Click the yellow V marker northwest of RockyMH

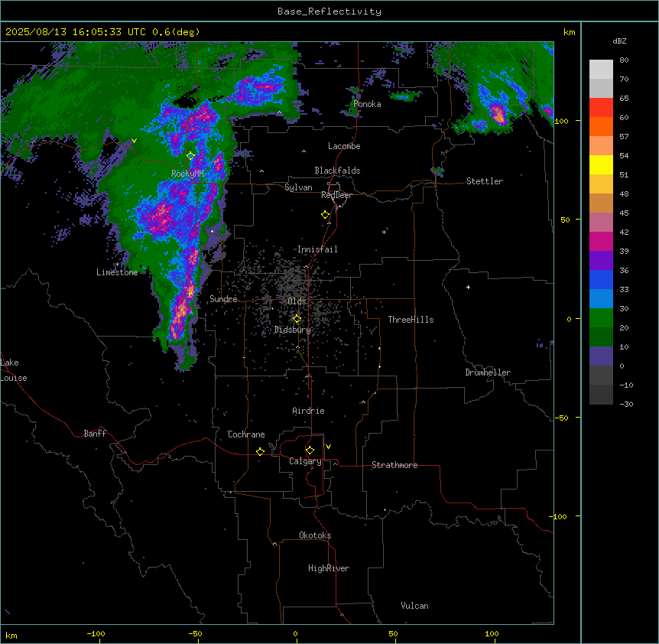[x=134, y=141]
